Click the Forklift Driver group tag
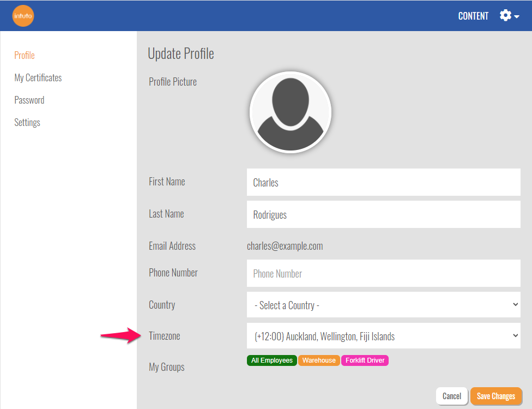This screenshot has height=409, width=532. tap(365, 360)
